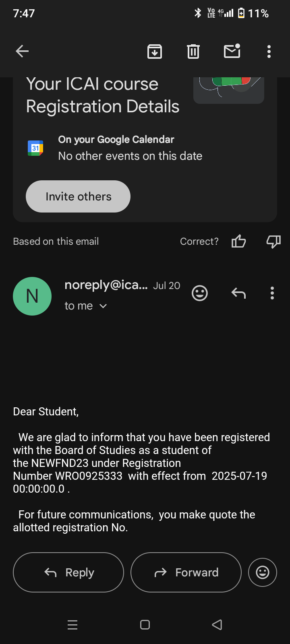Open the top bar overflow menu
Image resolution: width=290 pixels, height=644 pixels.
tap(269, 51)
